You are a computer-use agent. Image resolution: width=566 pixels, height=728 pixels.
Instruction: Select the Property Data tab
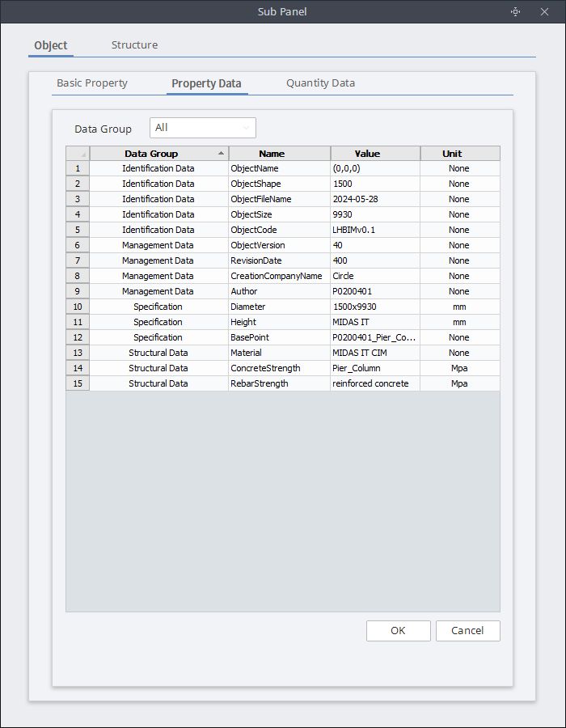tap(206, 83)
